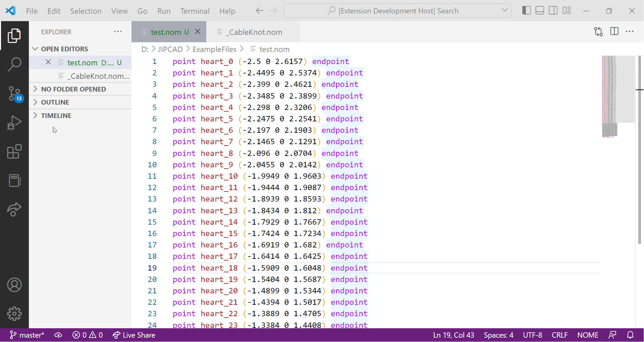Open the Accounts menu icon
Screen dimensions: 644x342
point(14,285)
